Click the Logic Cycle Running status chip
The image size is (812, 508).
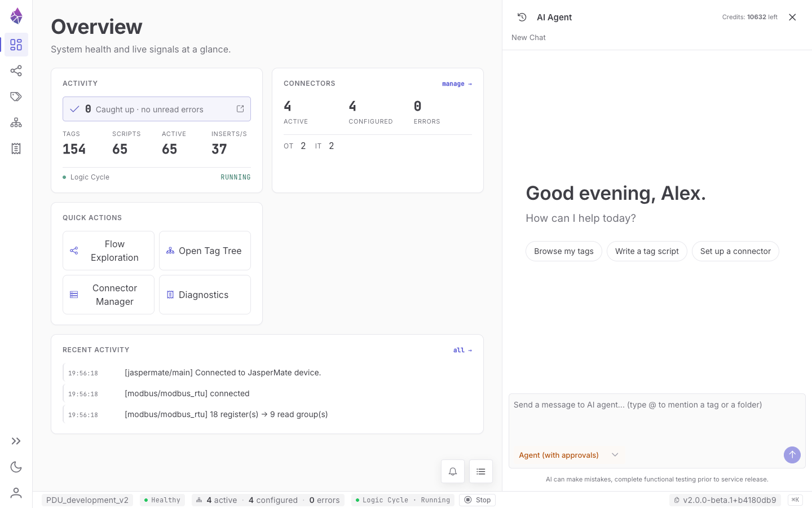point(403,500)
